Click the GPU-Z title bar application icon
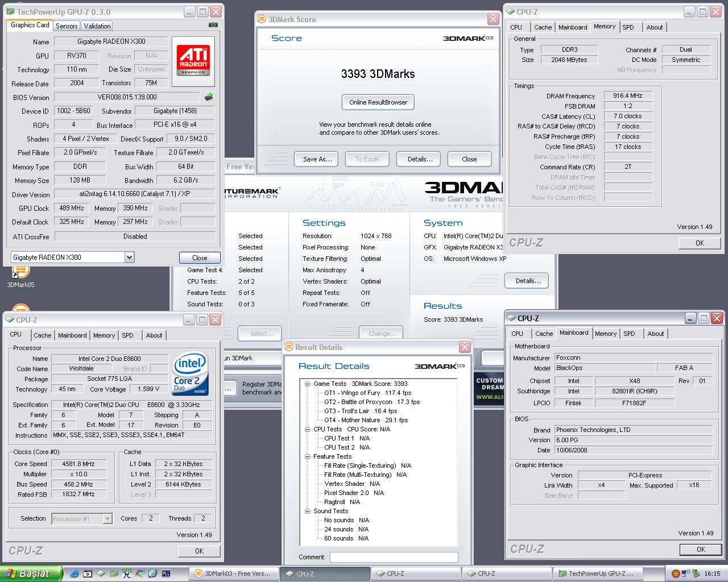This screenshot has width=728, height=582. (11, 11)
